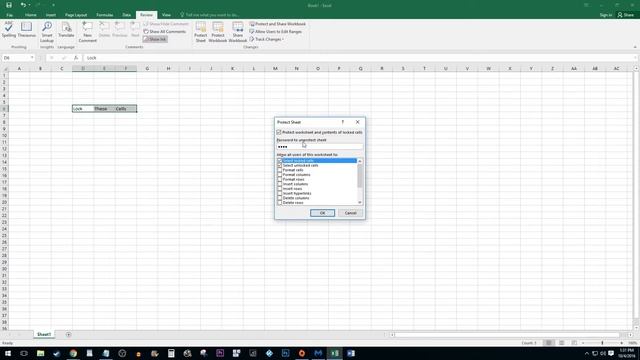Click the zoom slider in status bar

(x=602, y=343)
